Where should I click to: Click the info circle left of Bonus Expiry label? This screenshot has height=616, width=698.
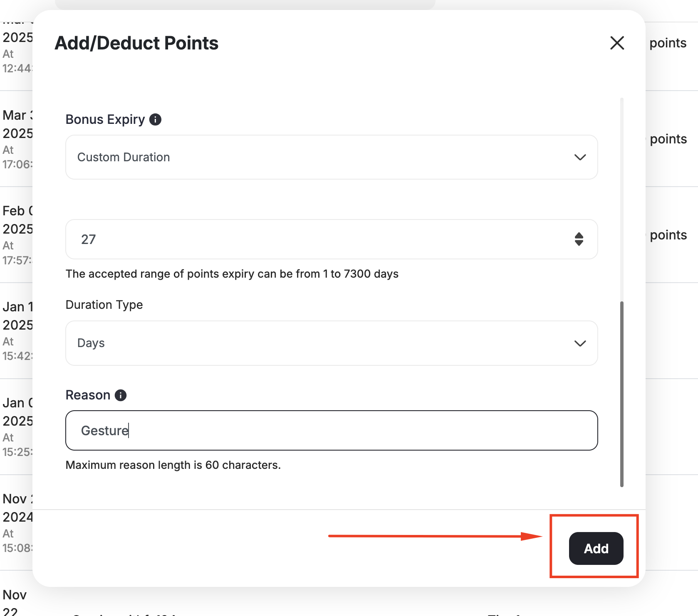click(155, 120)
